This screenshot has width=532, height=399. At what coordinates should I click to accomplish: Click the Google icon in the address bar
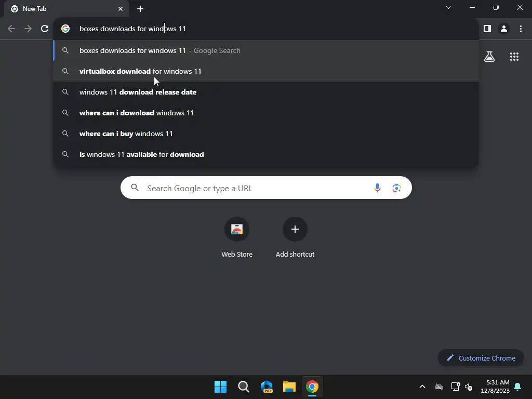tap(65, 29)
